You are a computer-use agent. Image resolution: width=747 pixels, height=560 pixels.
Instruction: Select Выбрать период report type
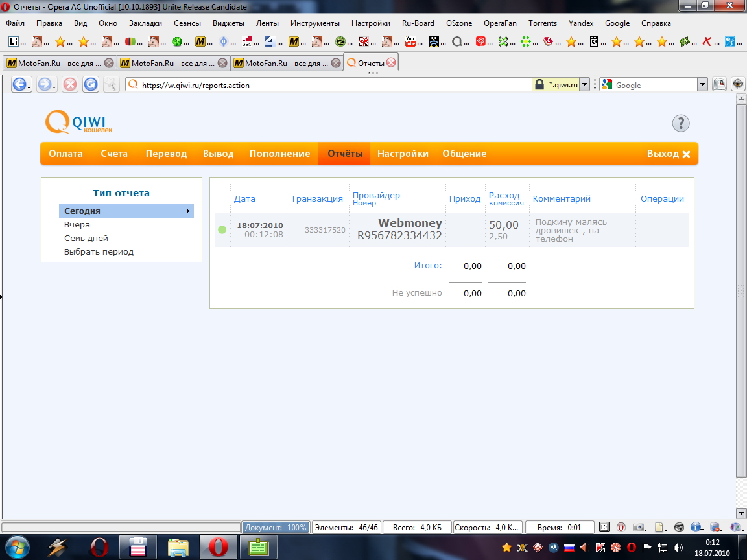[x=99, y=251]
